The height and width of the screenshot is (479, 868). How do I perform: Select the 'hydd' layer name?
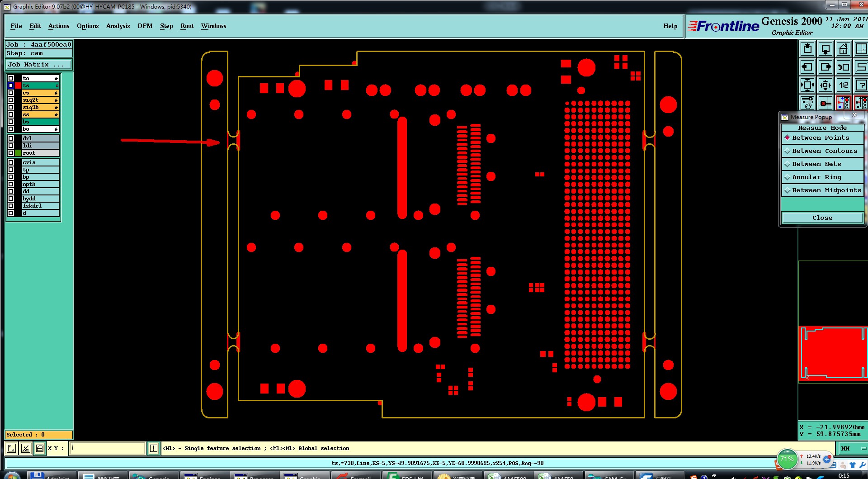point(41,199)
